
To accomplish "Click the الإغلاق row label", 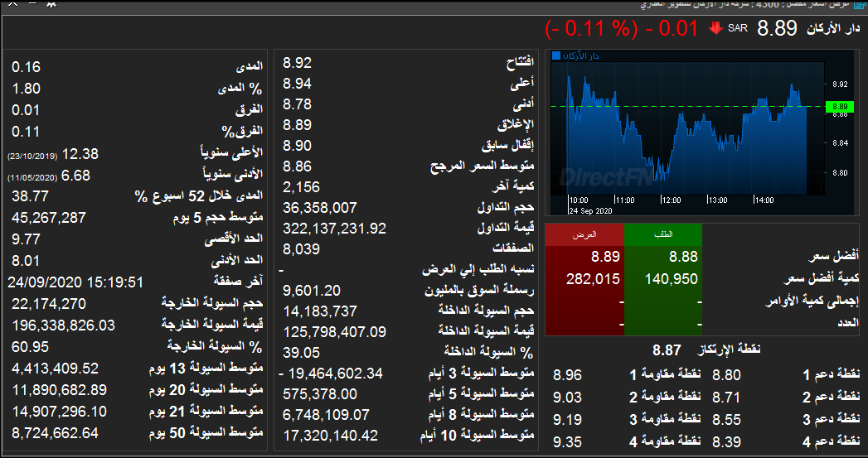I will [x=516, y=124].
